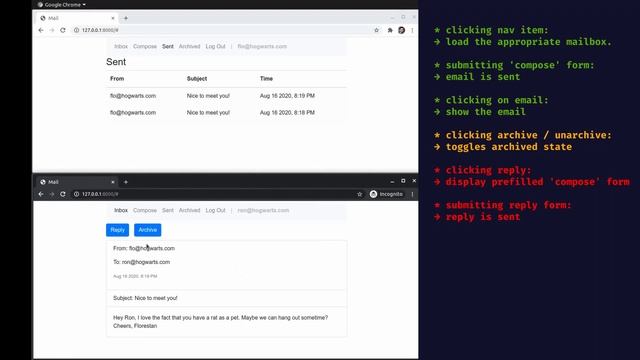Viewport: 640px width, 360px height.
Task: Open Archived link in top window nav
Action: point(189,47)
